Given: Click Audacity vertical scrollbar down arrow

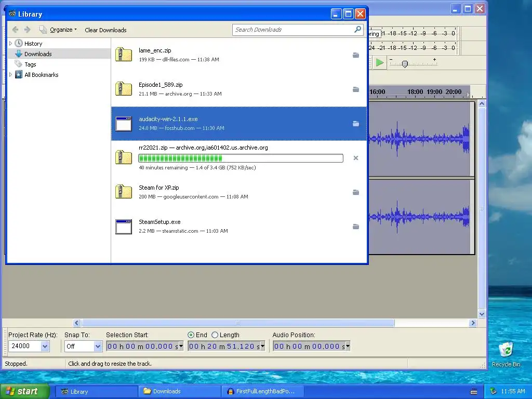Looking at the screenshot, I should 482,314.
